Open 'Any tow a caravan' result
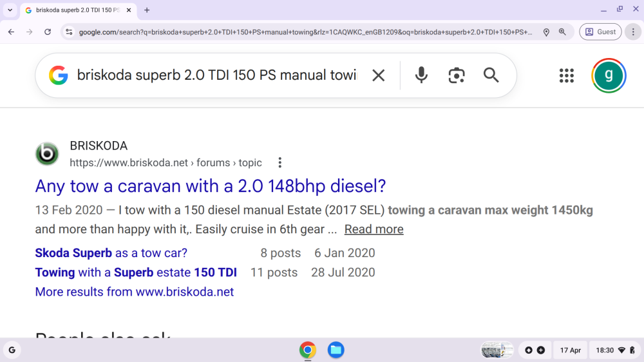This screenshot has width=644, height=362. tap(211, 186)
